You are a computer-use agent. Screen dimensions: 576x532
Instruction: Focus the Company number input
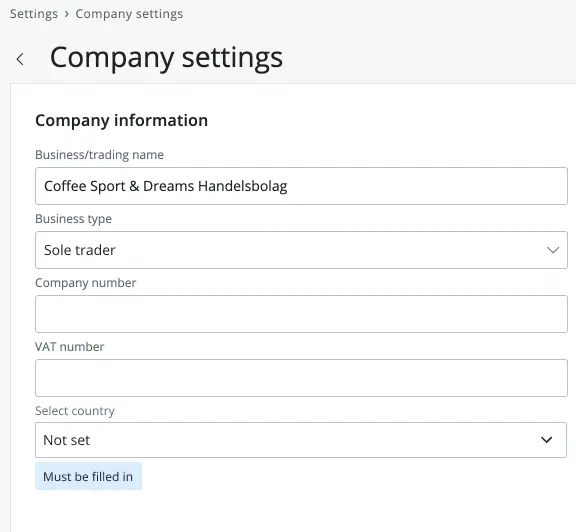coord(301,314)
